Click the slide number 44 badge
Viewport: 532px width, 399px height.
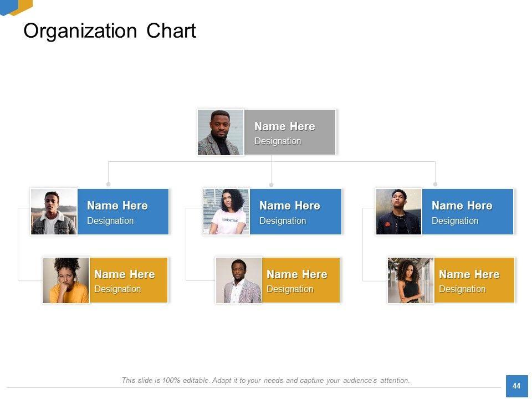click(x=516, y=386)
